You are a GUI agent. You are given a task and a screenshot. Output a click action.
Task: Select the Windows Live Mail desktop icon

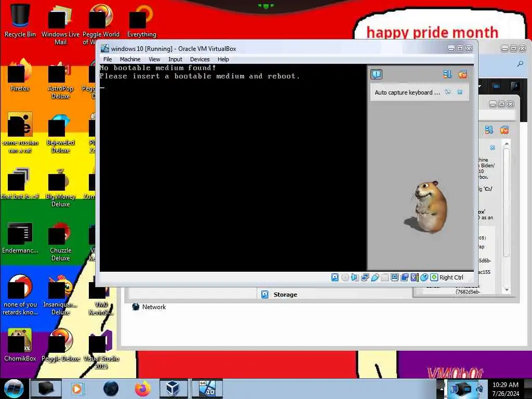60,24
